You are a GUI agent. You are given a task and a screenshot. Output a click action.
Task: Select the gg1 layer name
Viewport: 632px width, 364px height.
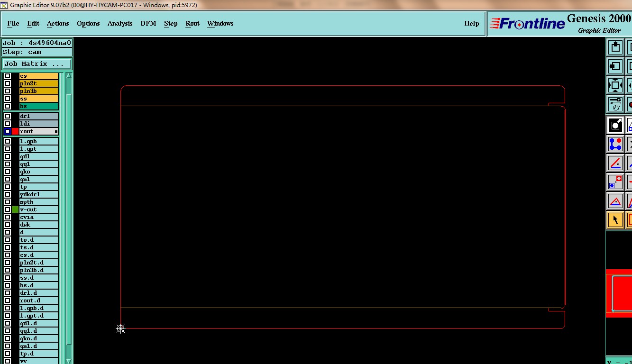tap(38, 164)
